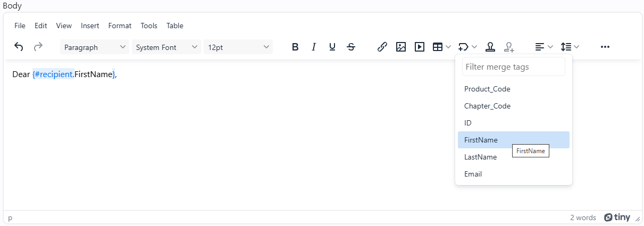The width and height of the screenshot is (644, 226).
Task: Click the Filter merge tags search field
Action: [x=514, y=67]
